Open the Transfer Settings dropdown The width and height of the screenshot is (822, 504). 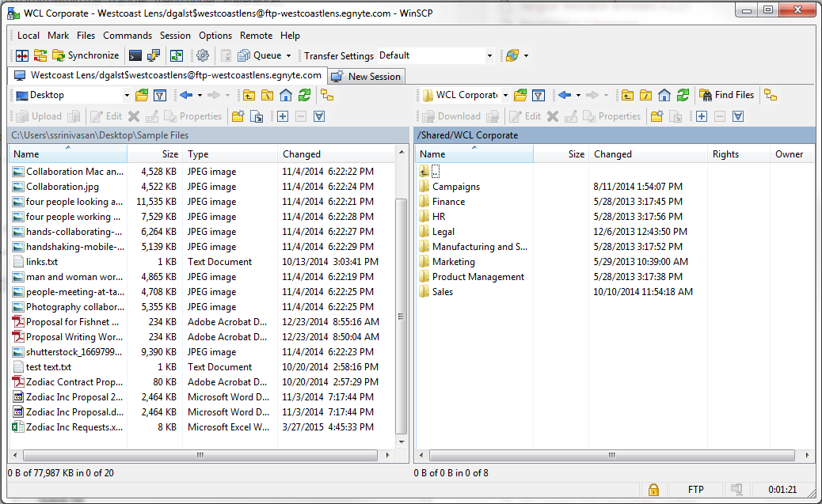click(489, 55)
